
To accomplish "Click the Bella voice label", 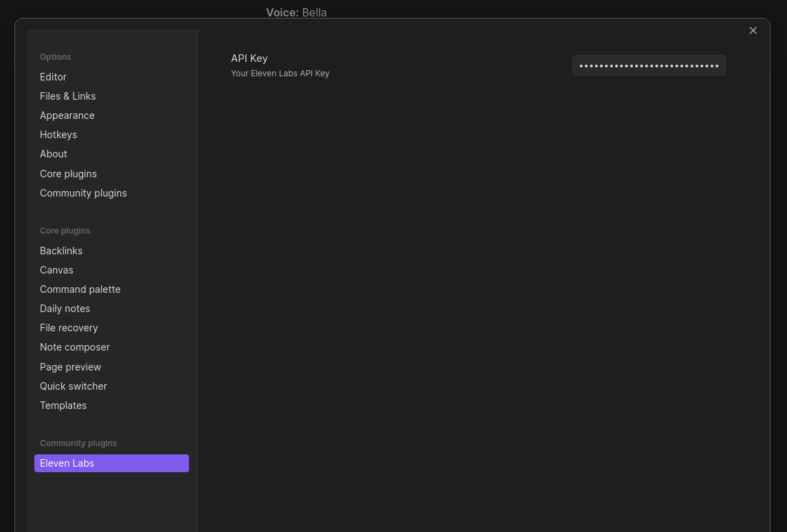I will [x=314, y=12].
